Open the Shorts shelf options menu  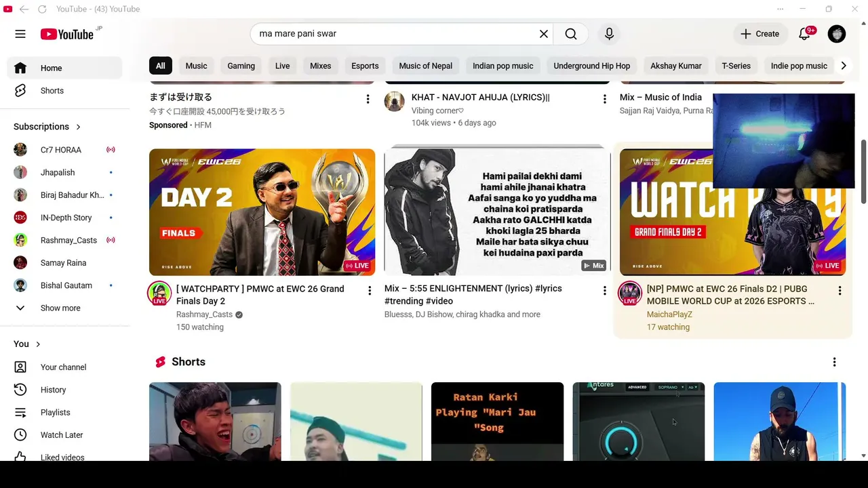coord(834,363)
